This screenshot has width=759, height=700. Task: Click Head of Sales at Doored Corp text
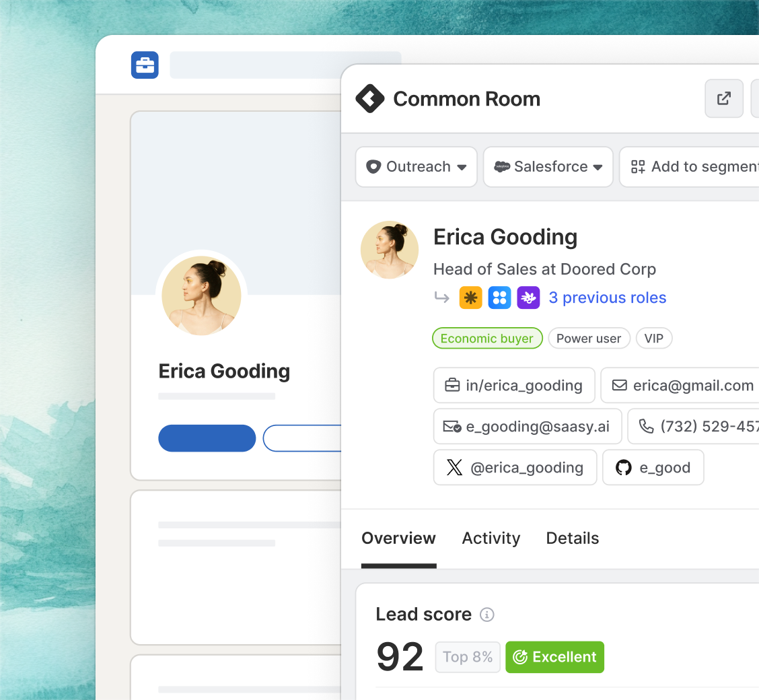coord(544,269)
